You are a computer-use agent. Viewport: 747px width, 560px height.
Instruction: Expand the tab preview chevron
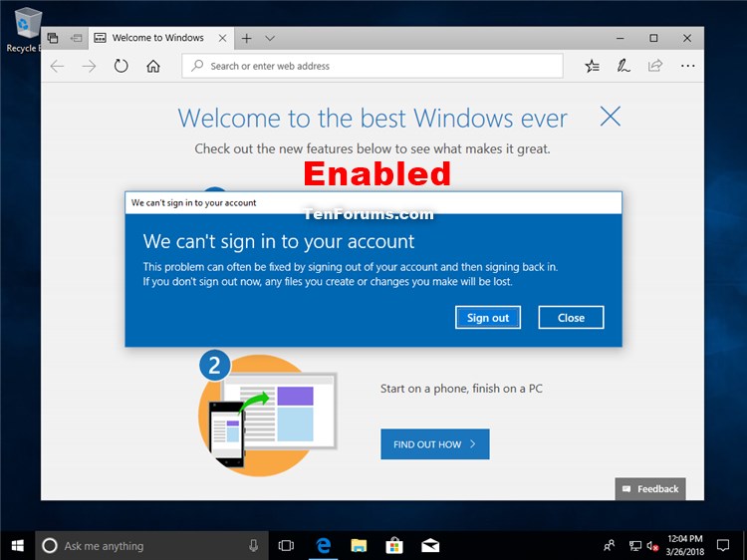point(270,38)
